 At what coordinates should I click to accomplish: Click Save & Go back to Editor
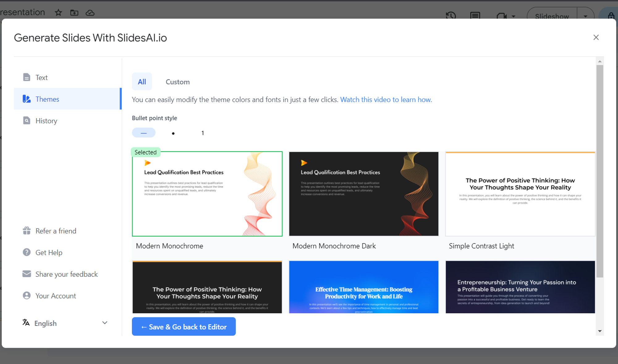(x=184, y=327)
